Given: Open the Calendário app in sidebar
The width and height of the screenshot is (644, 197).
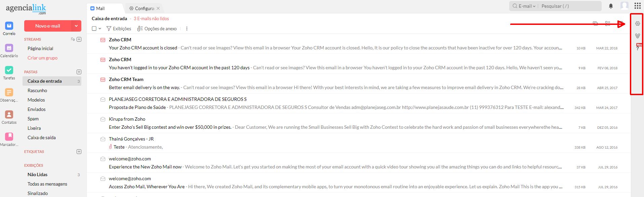Looking at the screenshot, I should [x=9, y=48].
